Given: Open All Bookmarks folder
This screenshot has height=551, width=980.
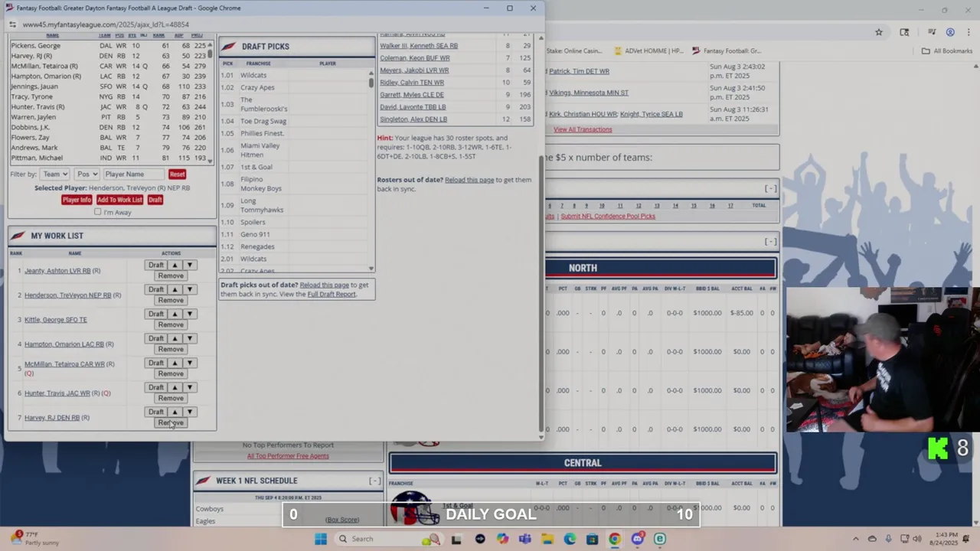Looking at the screenshot, I should click(x=947, y=51).
